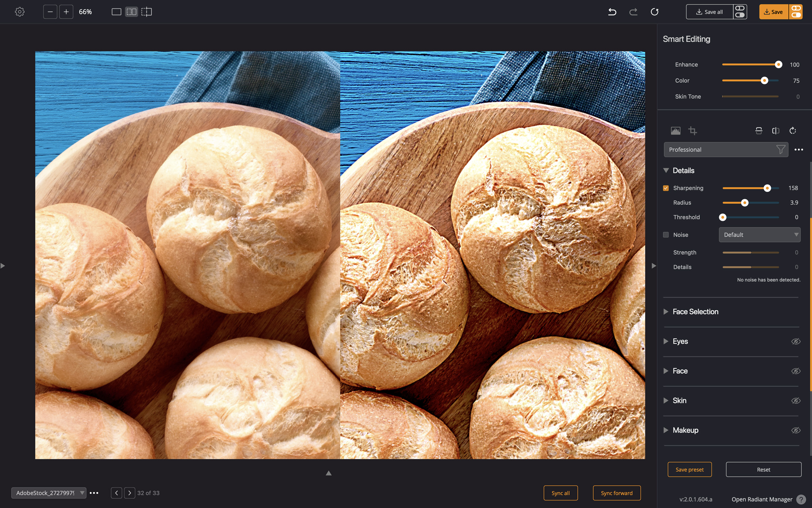Click version text v:2.0.1.604.a
This screenshot has height=508, width=812.
696,500
